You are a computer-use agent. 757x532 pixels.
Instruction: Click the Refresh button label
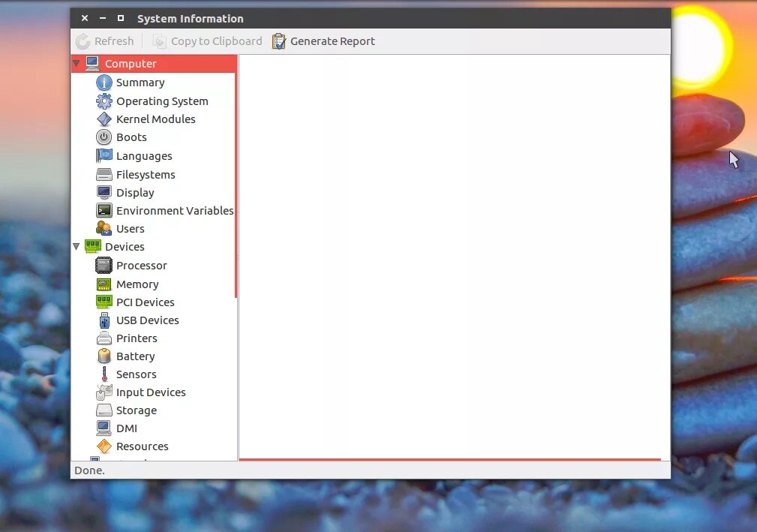point(114,41)
